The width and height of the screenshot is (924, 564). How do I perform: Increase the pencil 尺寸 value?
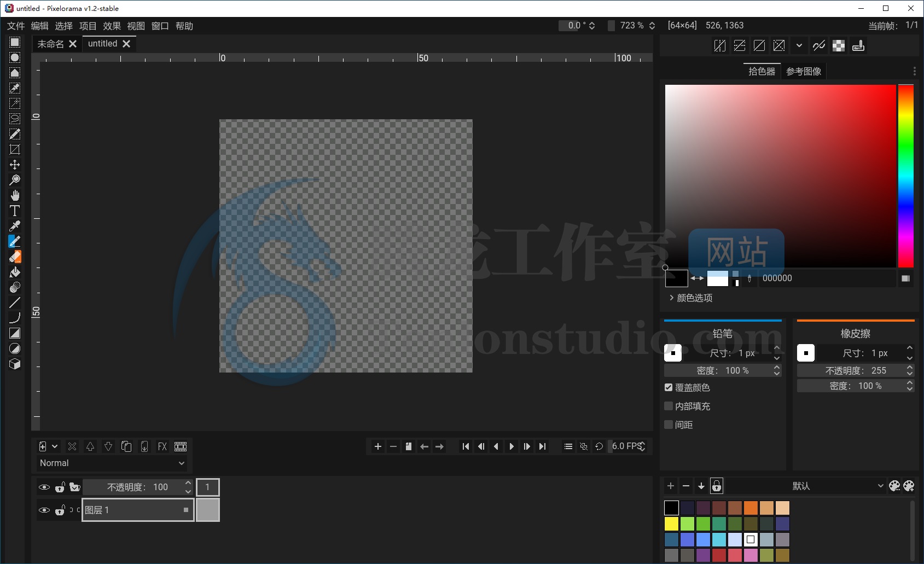pyautogui.click(x=777, y=348)
